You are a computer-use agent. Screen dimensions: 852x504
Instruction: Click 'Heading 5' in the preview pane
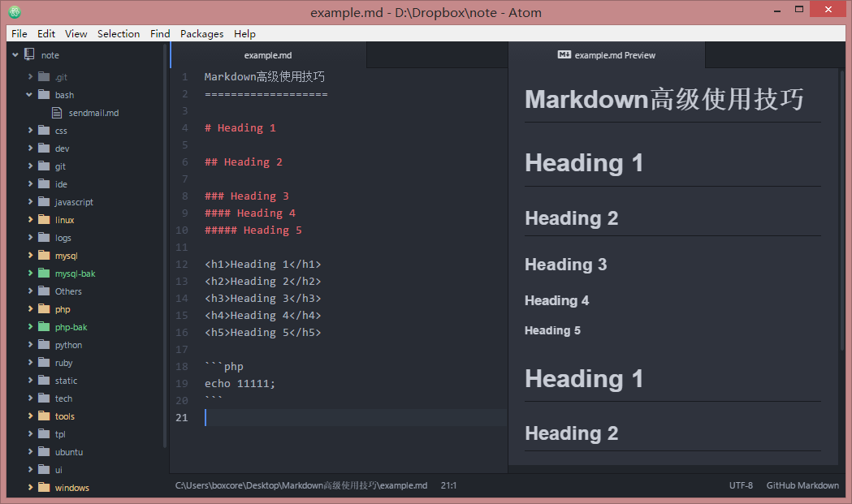tap(552, 331)
